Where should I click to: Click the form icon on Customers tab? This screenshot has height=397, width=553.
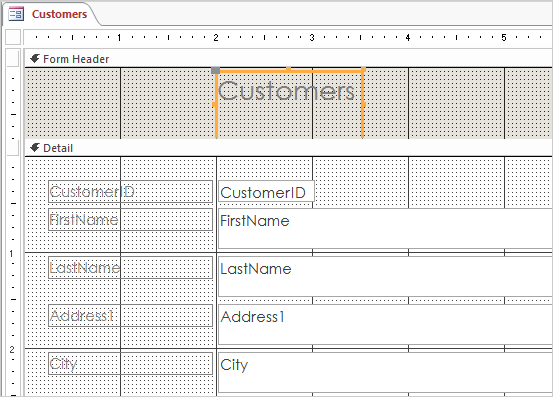pos(16,14)
